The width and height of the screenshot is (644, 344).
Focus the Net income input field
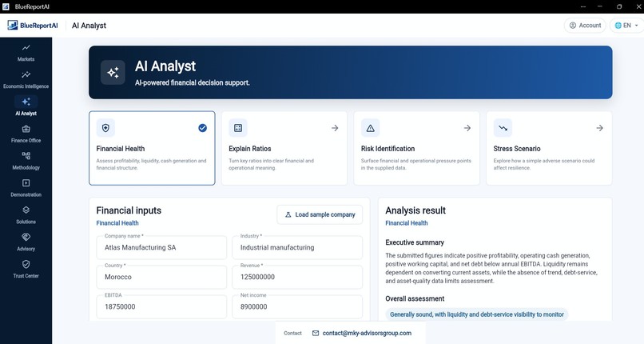[x=297, y=306]
